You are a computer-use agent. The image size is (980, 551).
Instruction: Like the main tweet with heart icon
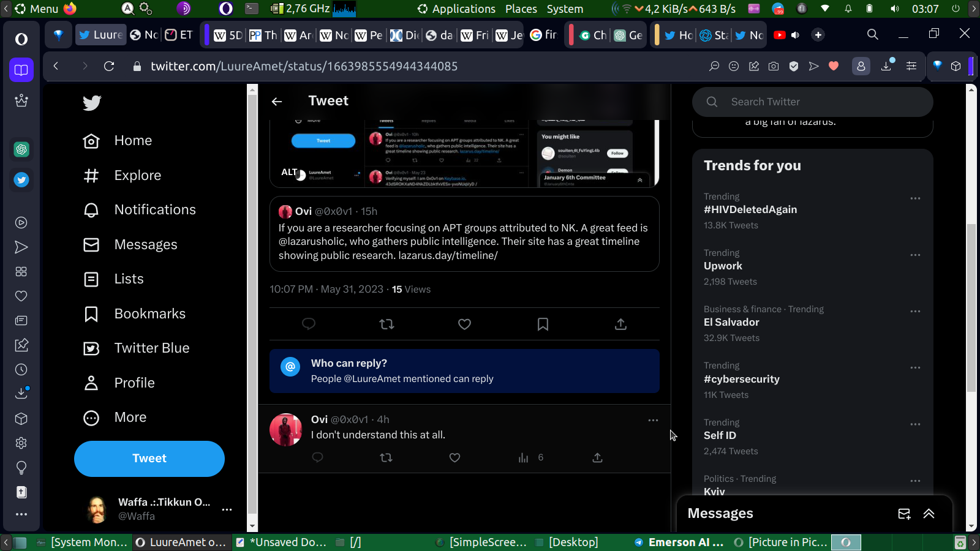pos(465,324)
